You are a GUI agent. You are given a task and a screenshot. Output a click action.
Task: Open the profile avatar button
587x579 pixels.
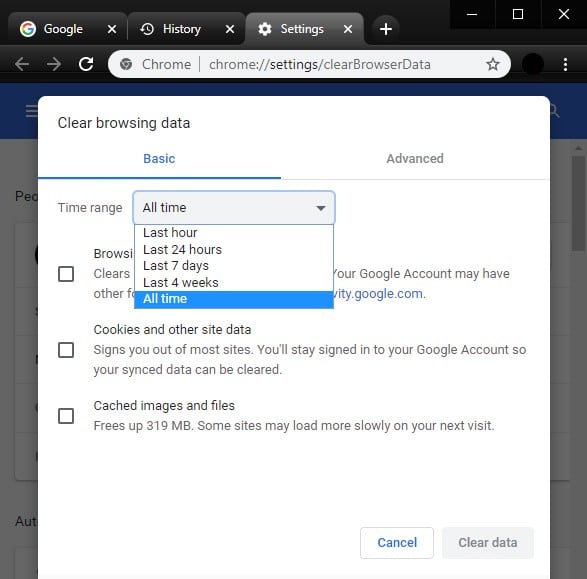(x=533, y=64)
